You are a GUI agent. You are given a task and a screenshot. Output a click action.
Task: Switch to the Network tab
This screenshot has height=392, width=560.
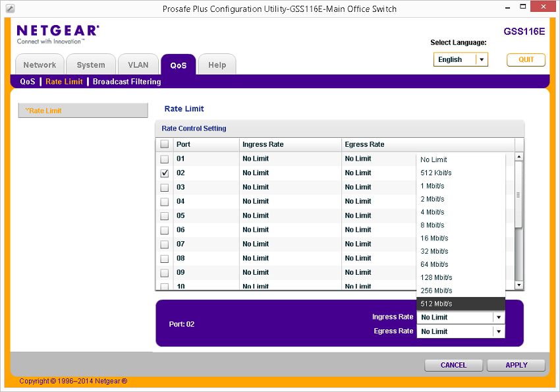tap(40, 65)
